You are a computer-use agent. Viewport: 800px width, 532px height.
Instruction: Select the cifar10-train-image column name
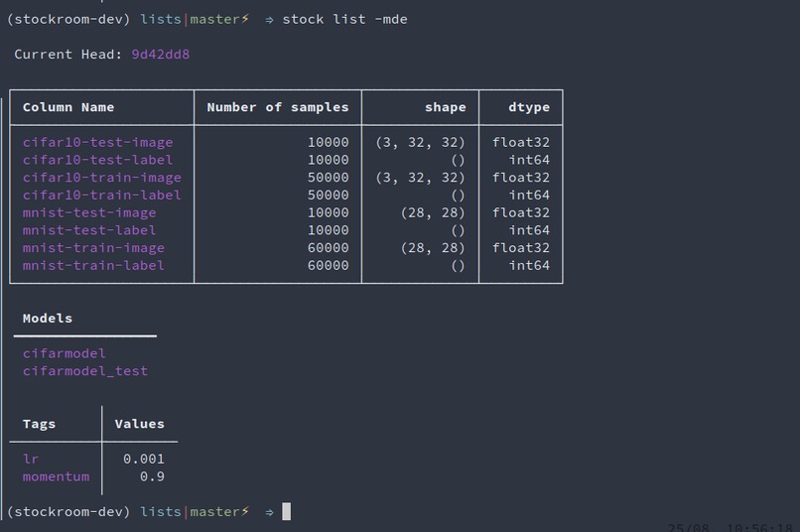click(102, 178)
